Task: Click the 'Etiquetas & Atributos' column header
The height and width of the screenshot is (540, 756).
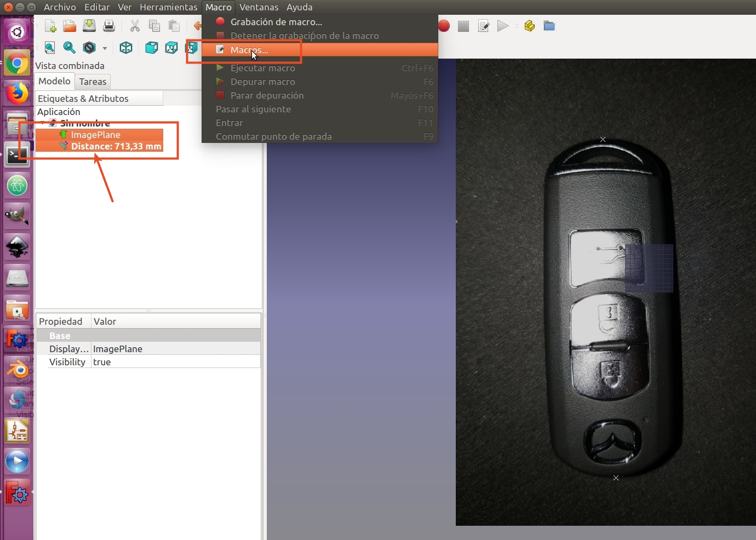Action: 99,99
